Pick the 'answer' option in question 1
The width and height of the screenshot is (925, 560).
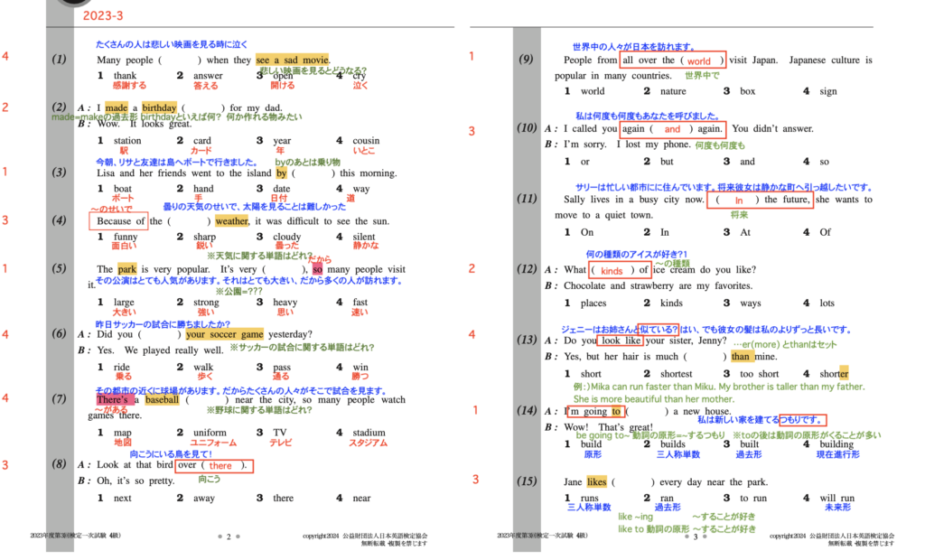209,76
